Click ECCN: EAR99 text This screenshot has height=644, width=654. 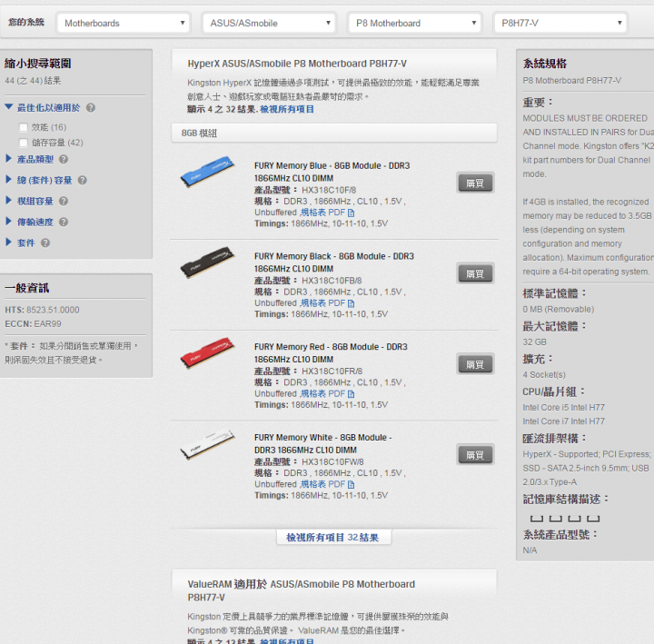coord(33,324)
